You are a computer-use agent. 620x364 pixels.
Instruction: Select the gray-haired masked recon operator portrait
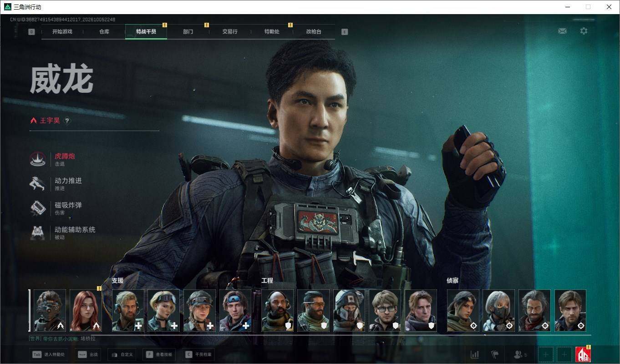(x=499, y=310)
